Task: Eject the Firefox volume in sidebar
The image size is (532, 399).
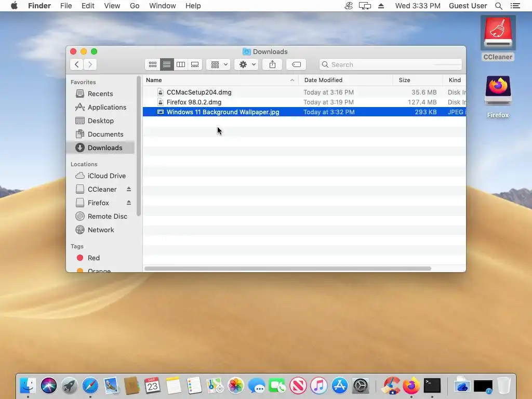Action: (129, 203)
